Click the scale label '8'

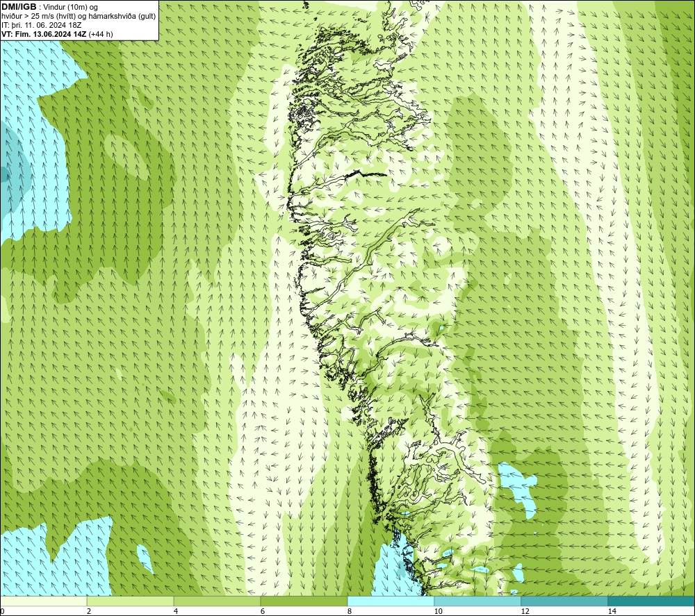[350, 612]
